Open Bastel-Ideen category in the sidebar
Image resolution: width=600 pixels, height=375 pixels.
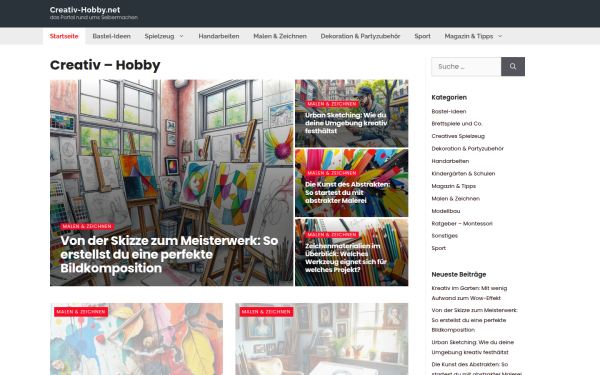[448, 111]
